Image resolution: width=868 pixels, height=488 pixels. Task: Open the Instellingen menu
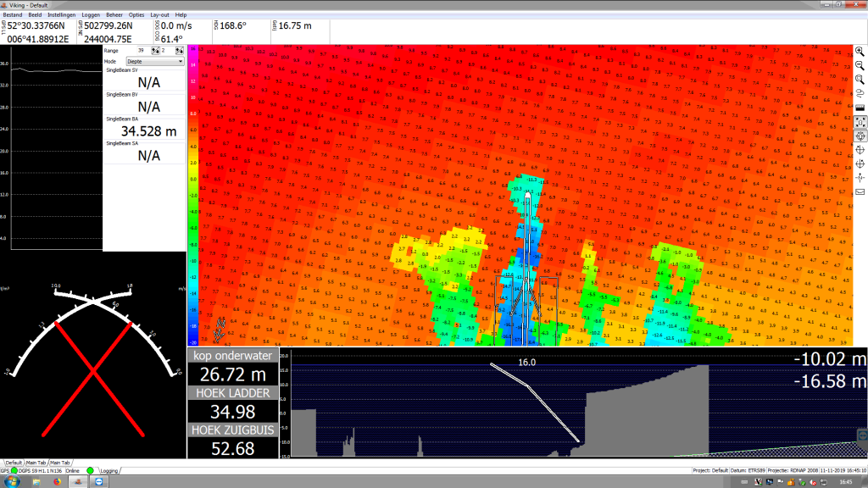point(61,15)
